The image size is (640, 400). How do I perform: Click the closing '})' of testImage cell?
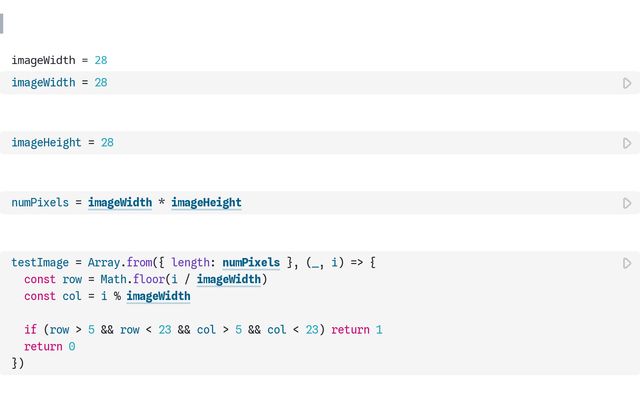[x=18, y=363]
